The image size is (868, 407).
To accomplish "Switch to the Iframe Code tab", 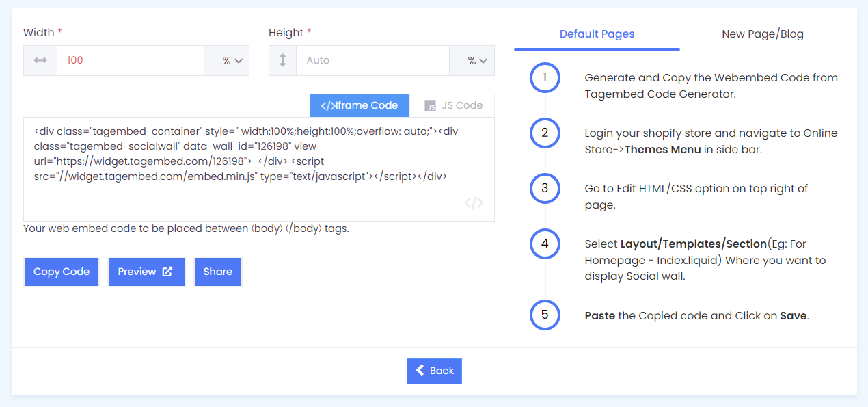I will 360,105.
